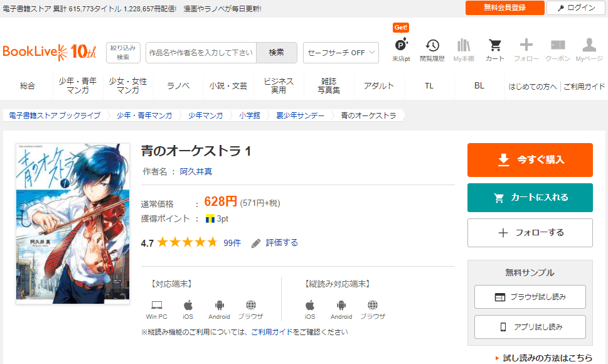
Task: Select the ラノベ category tab
Action: point(178,86)
